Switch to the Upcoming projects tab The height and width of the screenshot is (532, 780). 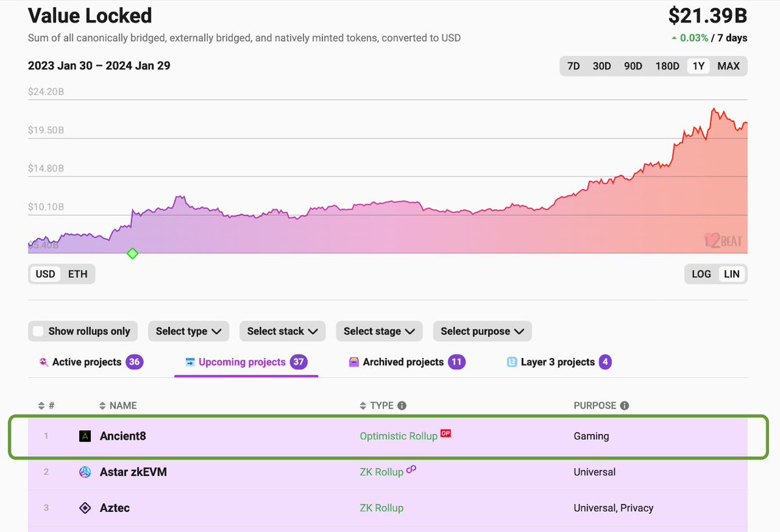(x=246, y=362)
